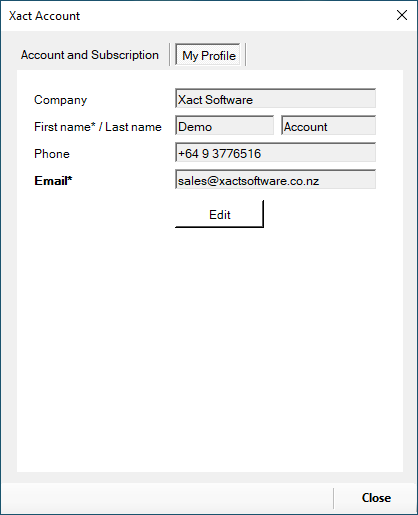Click the Email field with sales@xactsoftware.co.nz

(275, 179)
